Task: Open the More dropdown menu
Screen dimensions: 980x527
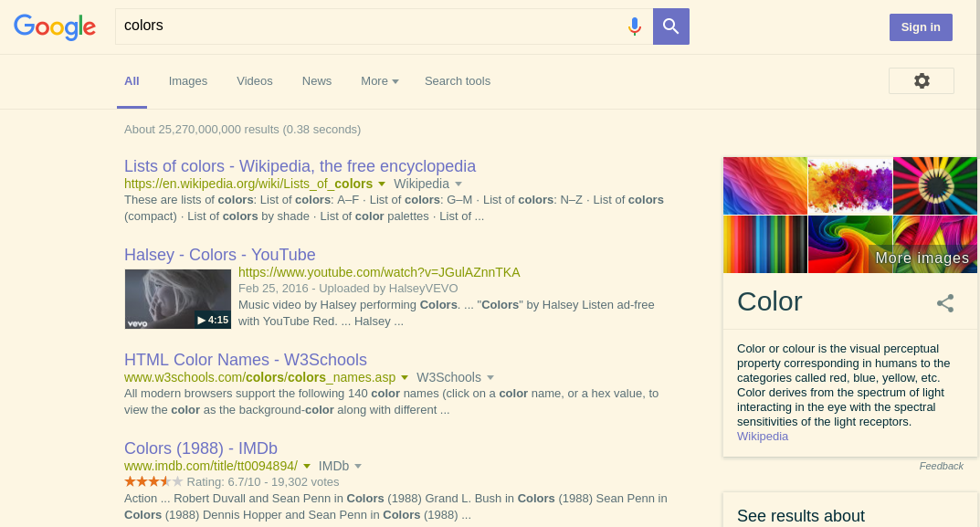Action: pyautogui.click(x=379, y=81)
